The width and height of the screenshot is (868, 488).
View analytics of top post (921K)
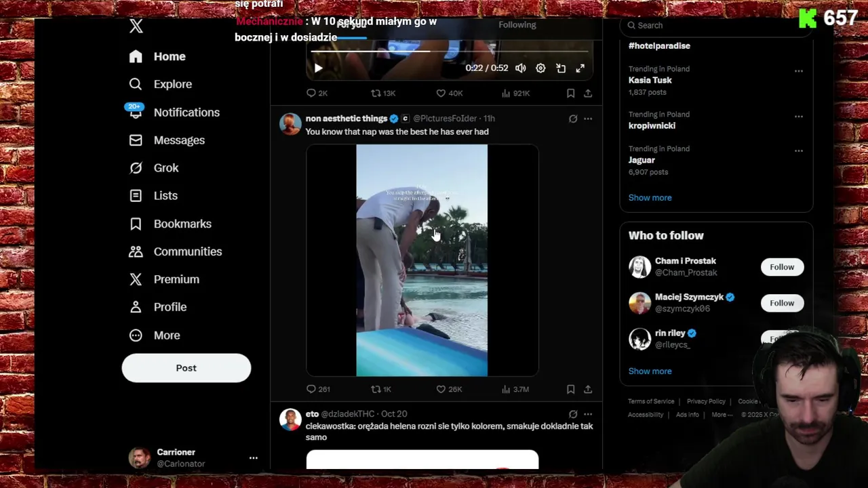click(x=515, y=93)
